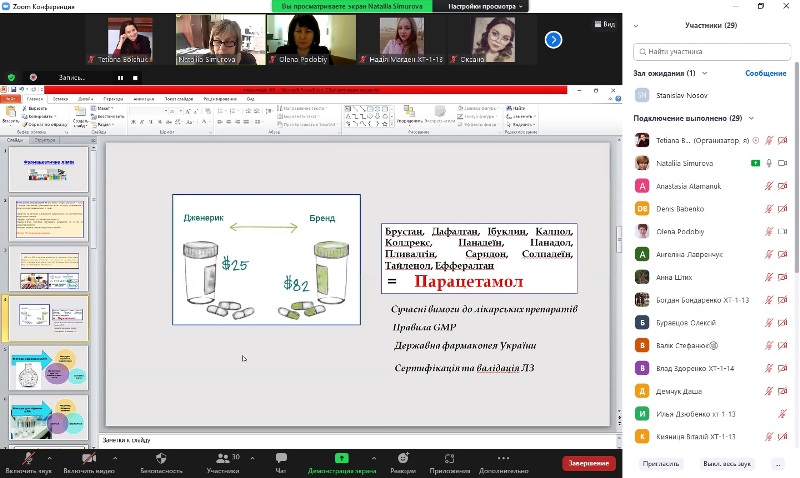Open the More (Дополнительно) options

coord(503,459)
